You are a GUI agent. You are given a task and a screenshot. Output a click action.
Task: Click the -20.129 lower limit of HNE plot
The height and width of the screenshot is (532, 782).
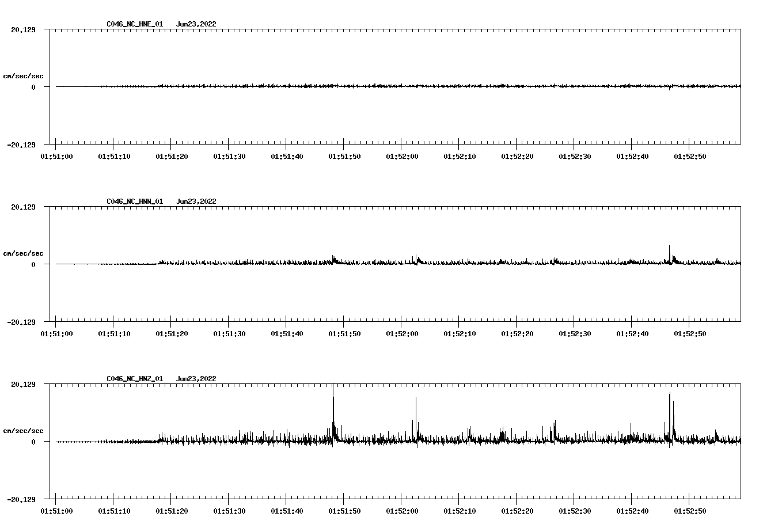click(21, 145)
